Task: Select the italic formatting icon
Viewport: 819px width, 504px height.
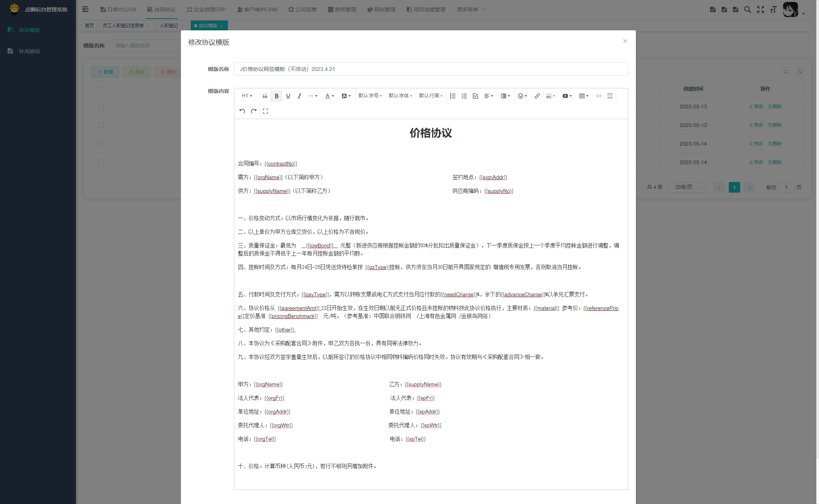Action: click(299, 96)
